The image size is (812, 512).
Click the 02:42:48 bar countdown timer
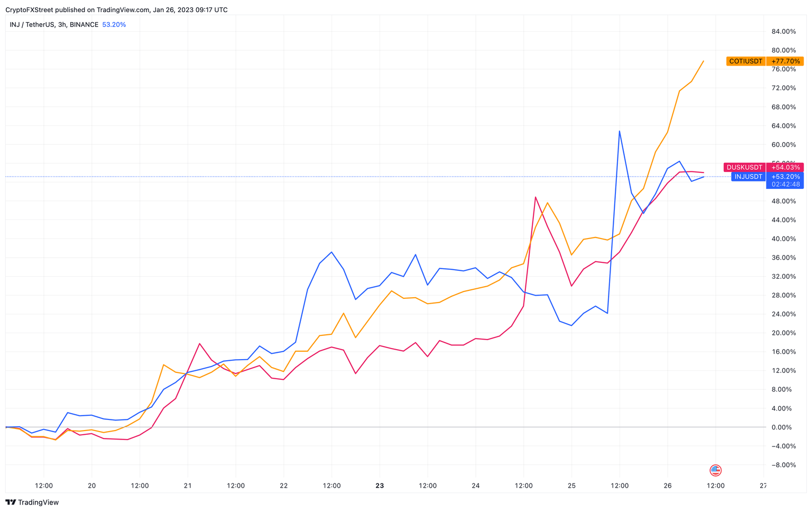click(x=785, y=185)
